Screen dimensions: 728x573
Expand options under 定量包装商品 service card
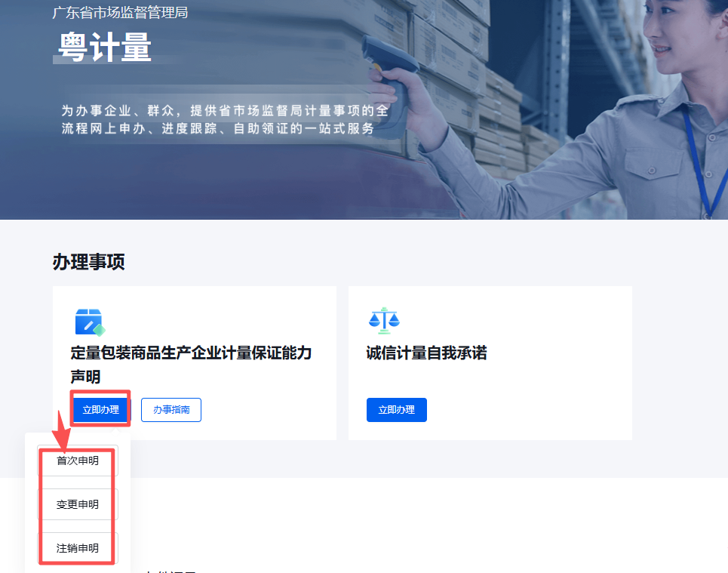click(100, 409)
